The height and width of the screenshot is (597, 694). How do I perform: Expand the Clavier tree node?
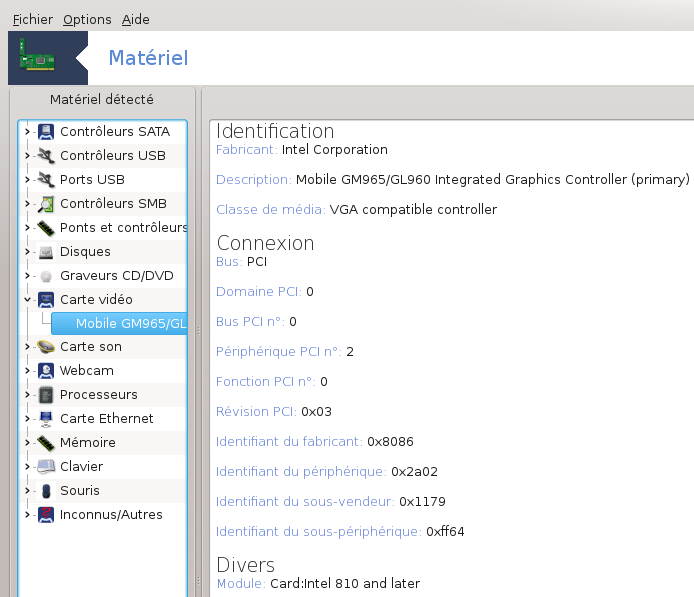(x=27, y=466)
